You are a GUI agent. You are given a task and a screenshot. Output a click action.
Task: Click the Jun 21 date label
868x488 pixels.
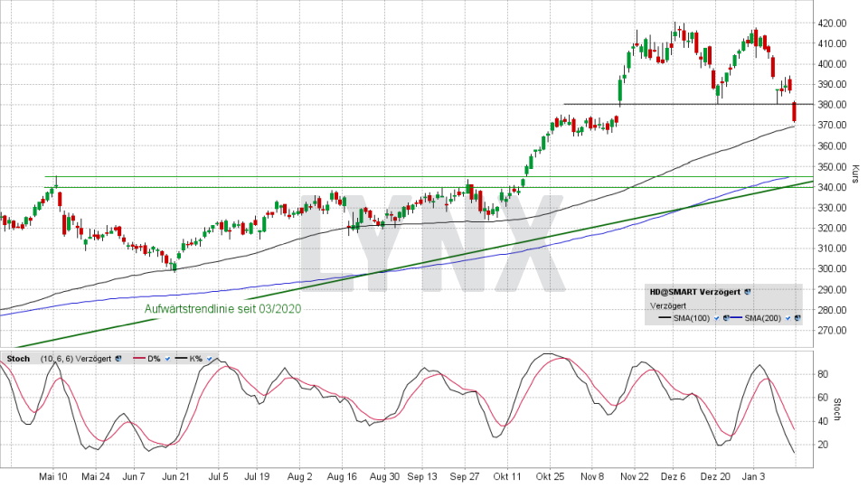pyautogui.click(x=175, y=476)
